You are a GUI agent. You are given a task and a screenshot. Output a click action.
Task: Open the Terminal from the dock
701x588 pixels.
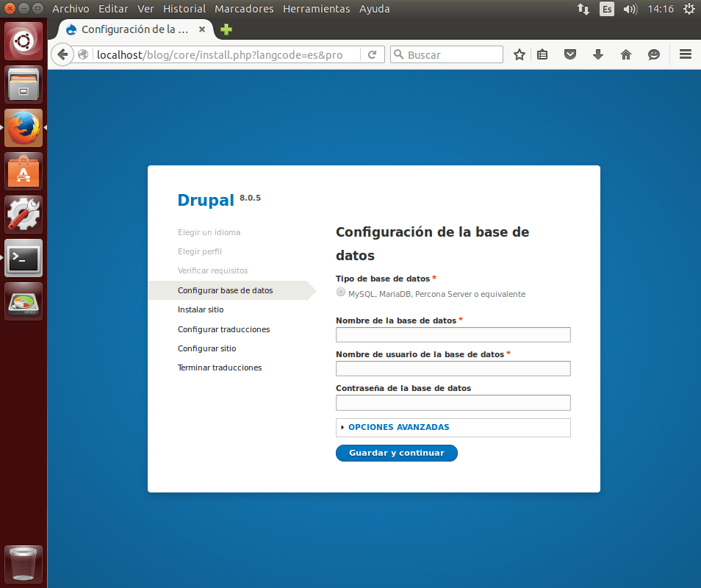point(24,258)
